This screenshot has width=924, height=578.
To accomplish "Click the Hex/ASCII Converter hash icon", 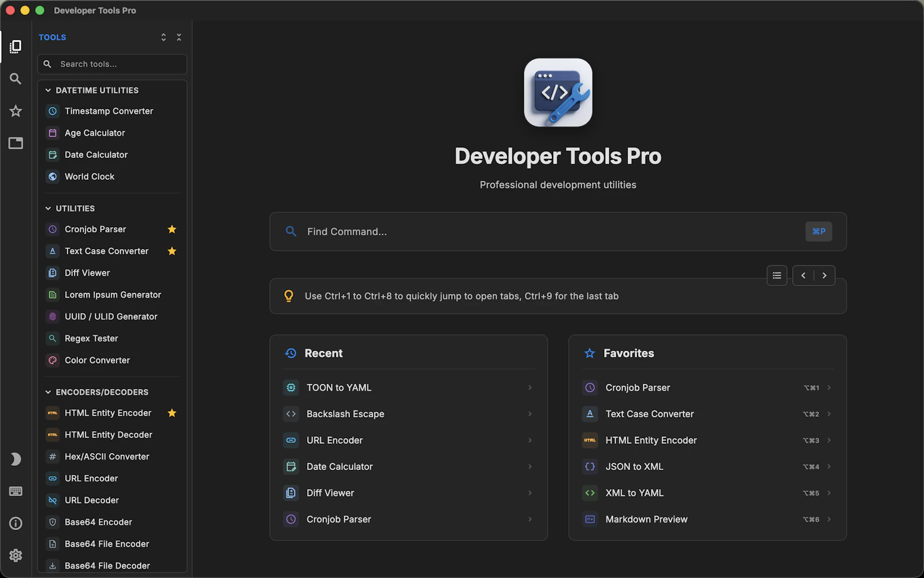I will click(53, 457).
